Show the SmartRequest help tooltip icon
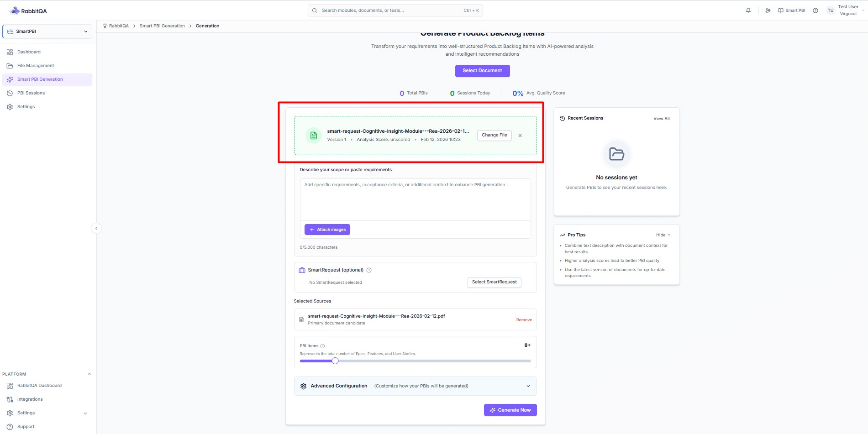 pos(369,270)
